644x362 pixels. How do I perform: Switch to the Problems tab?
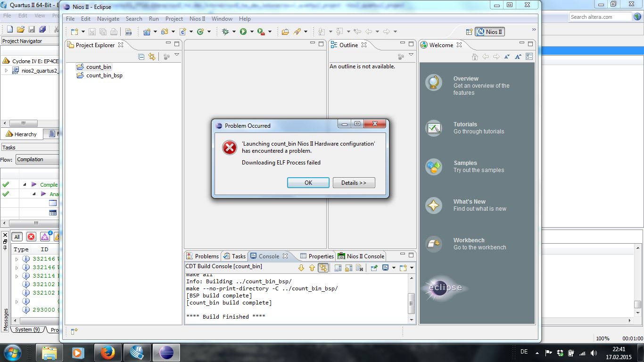click(203, 256)
